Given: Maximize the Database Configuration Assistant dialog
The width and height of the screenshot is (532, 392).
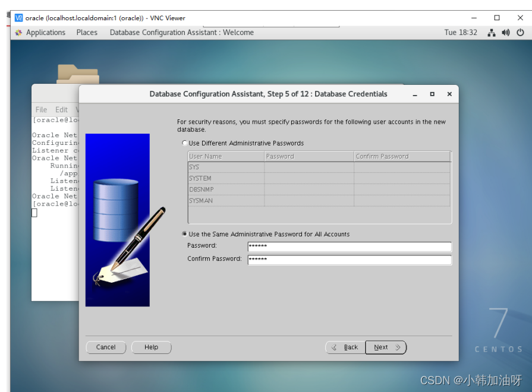Looking at the screenshot, I should tap(432, 94).
